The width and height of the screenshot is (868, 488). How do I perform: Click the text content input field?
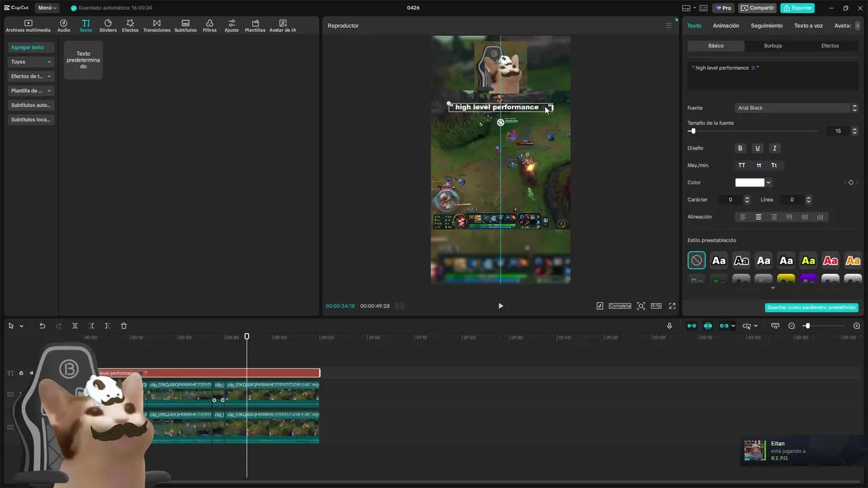(773, 75)
